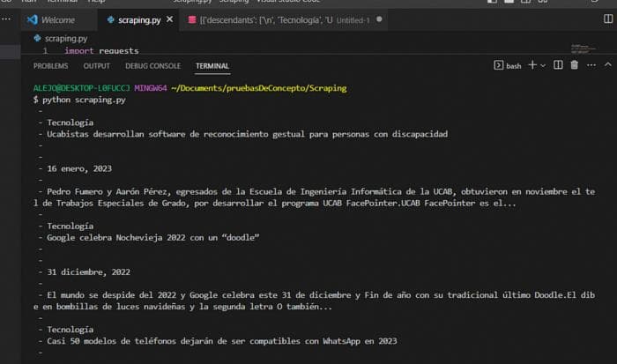
Task: Select the scraping.py editor tab
Action: (x=139, y=19)
